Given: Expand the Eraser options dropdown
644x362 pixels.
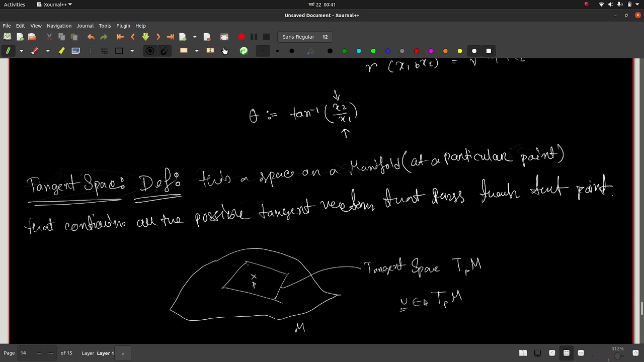Looking at the screenshot, I should click(48, 51).
